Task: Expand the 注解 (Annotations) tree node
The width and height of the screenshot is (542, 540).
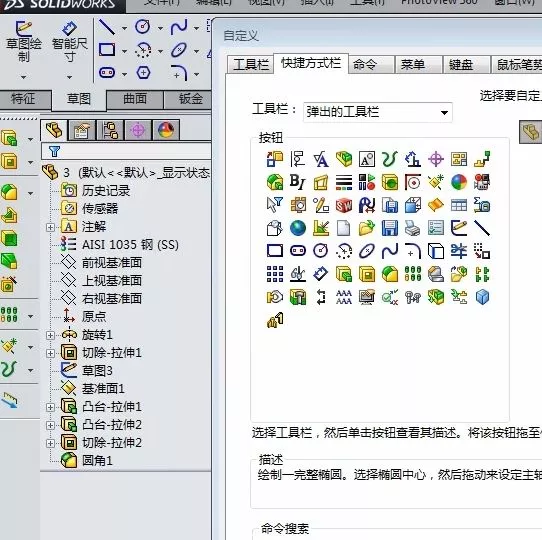Action: 50,227
